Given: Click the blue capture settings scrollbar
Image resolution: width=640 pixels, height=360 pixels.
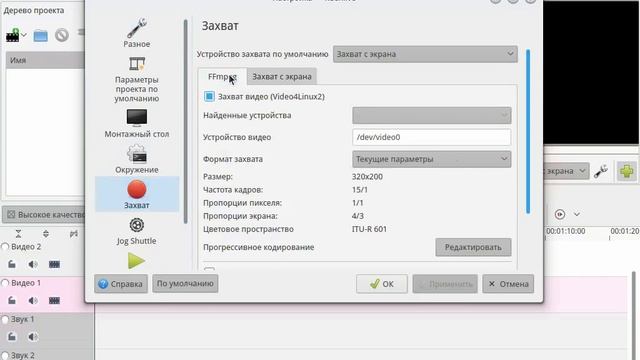Looking at the screenshot, I should 528,131.
